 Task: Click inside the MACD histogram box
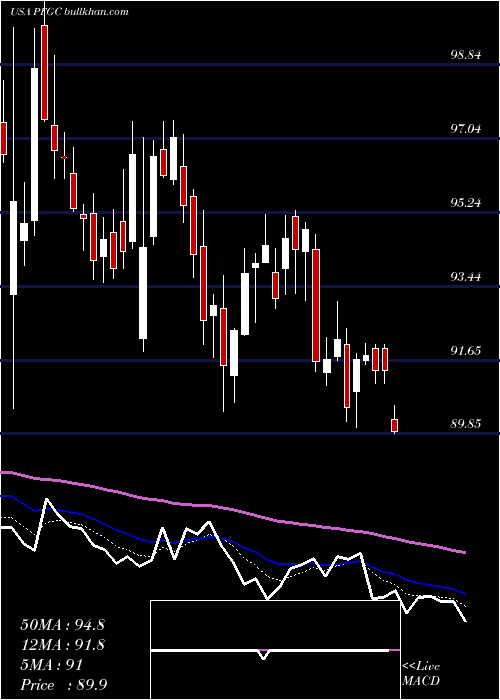(275, 650)
